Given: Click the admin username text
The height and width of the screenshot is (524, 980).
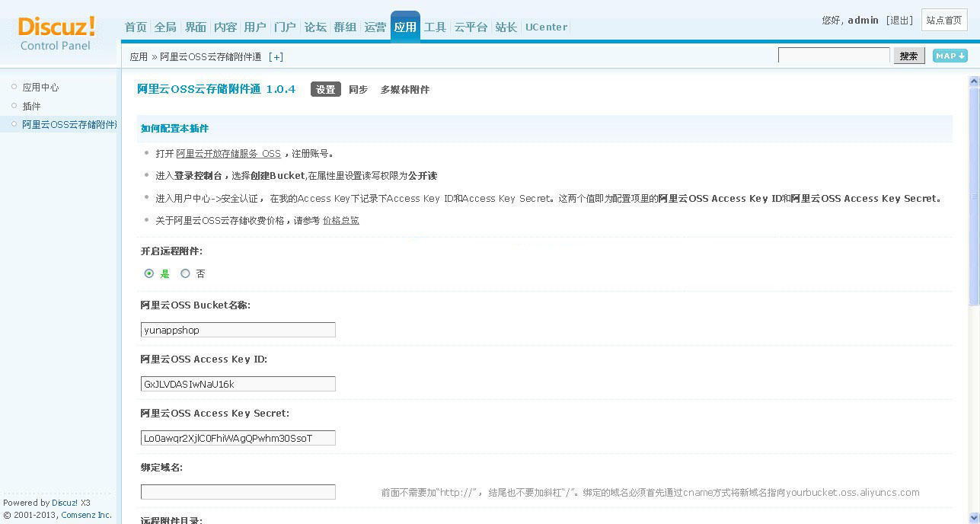Looking at the screenshot, I should (863, 21).
